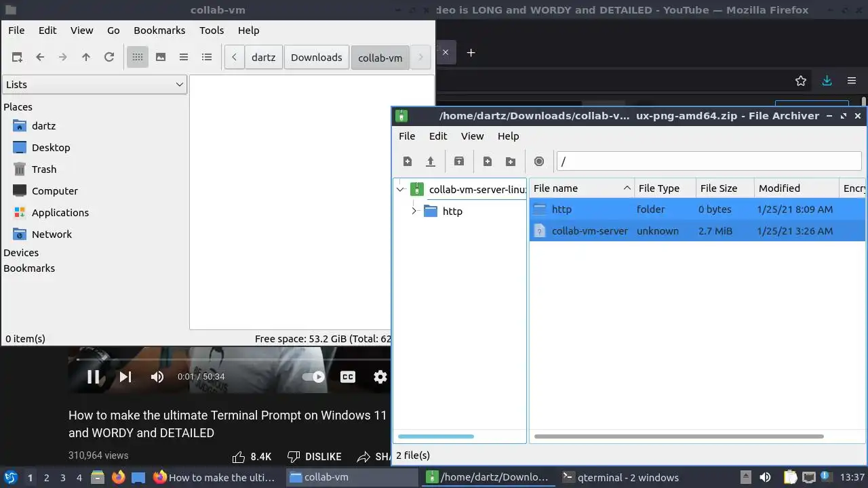
Task: Open the network tray icon
Action: tap(810, 477)
